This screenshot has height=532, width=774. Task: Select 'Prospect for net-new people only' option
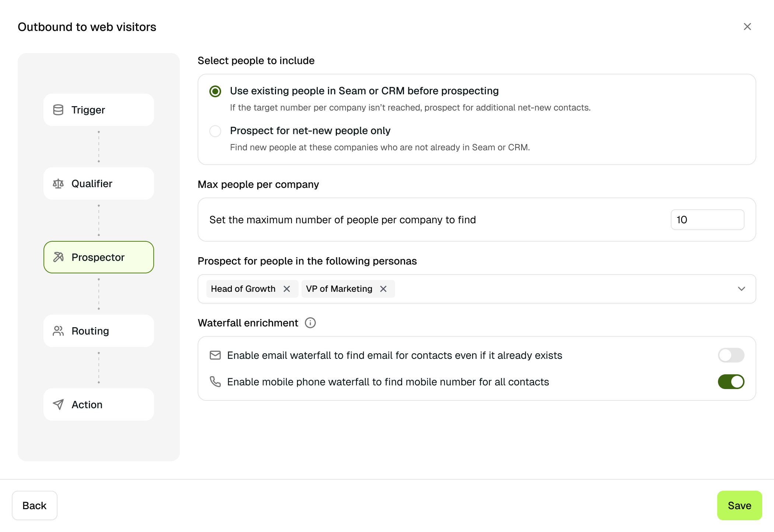pos(215,131)
